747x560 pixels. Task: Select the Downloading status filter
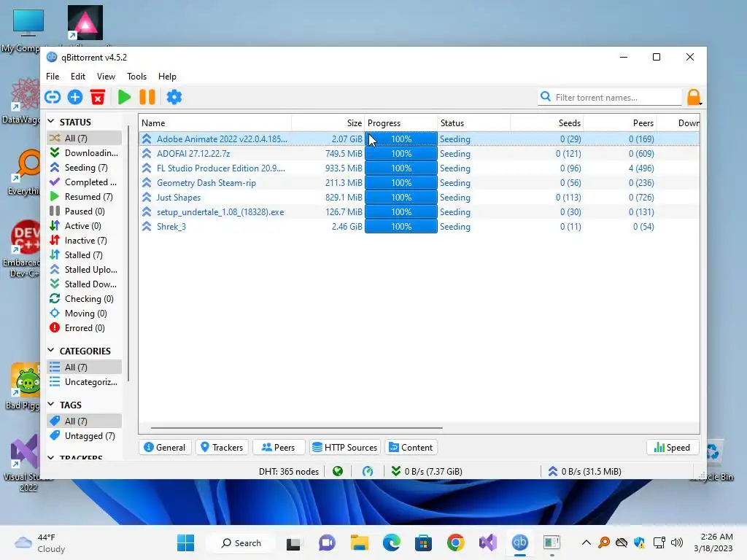[x=85, y=153]
